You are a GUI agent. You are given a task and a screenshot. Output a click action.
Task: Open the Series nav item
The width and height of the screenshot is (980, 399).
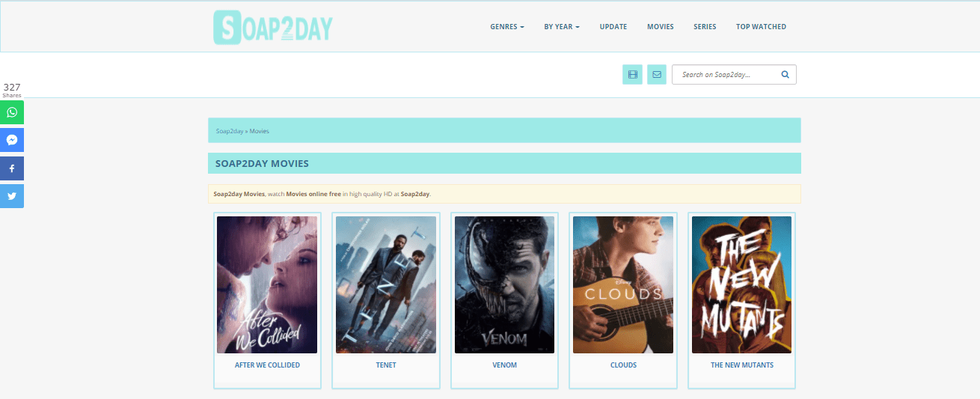click(x=705, y=27)
